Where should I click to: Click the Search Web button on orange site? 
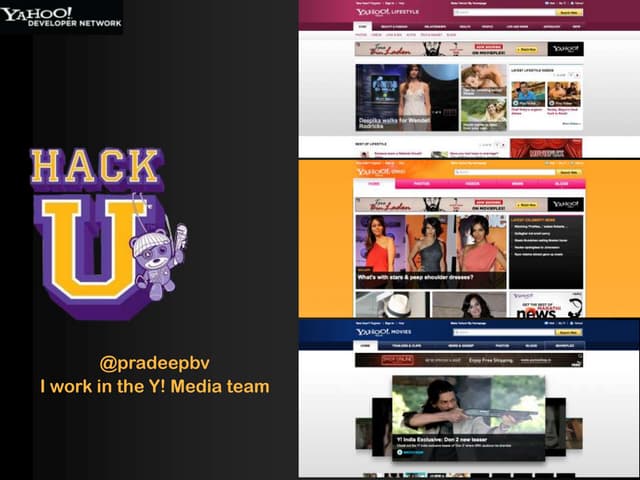pos(566,171)
